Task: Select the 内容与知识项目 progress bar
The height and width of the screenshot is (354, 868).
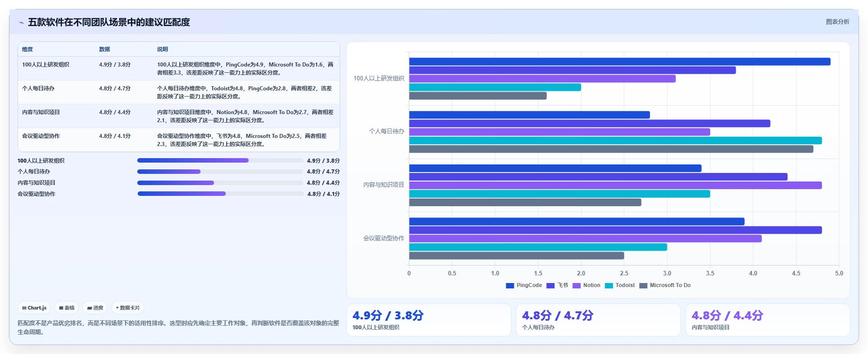Action: coord(220,183)
